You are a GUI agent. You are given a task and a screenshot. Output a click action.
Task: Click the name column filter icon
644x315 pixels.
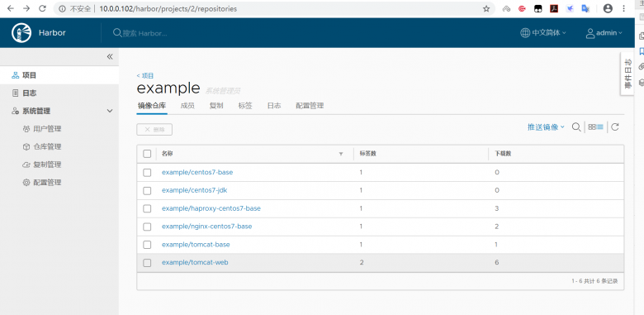coord(340,154)
